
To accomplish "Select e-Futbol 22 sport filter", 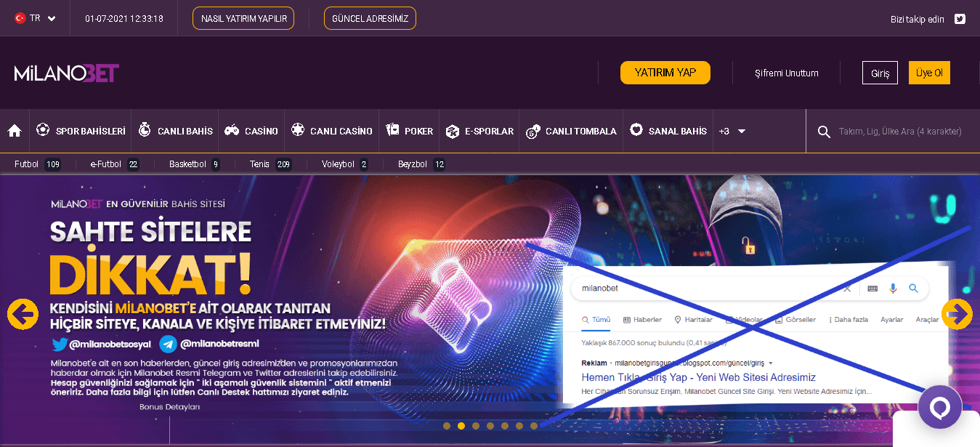I will pos(115,164).
